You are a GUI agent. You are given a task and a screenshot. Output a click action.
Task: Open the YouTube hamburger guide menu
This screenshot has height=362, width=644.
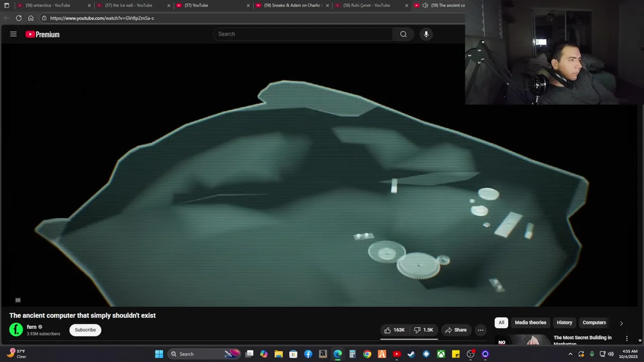tap(14, 34)
